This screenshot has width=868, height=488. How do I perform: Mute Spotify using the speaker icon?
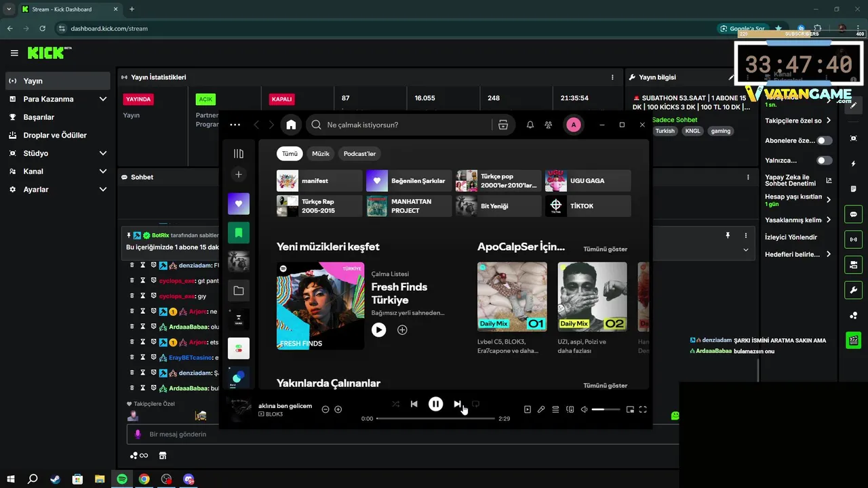pos(584,409)
